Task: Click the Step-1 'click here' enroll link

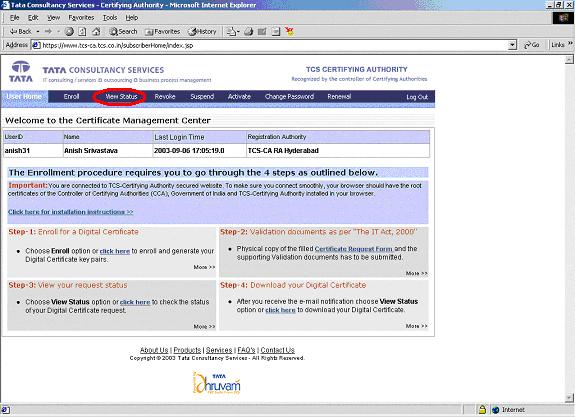Action: point(115,252)
